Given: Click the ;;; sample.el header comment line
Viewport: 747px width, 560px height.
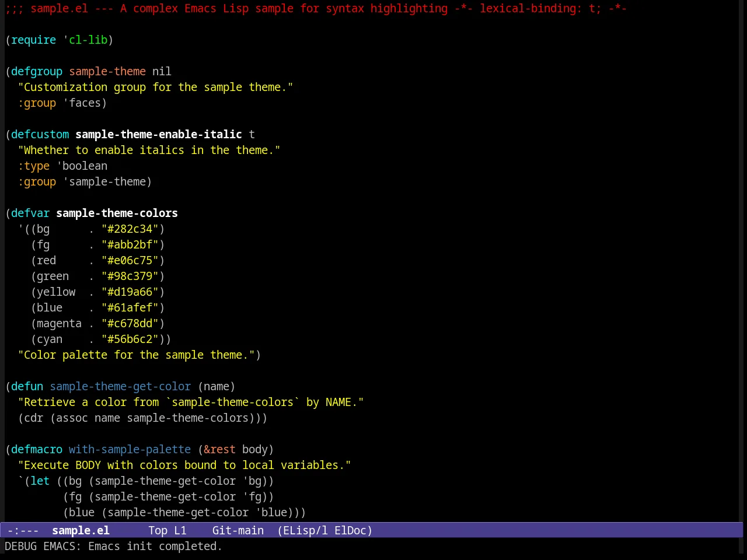Looking at the screenshot, I should pos(316,8).
